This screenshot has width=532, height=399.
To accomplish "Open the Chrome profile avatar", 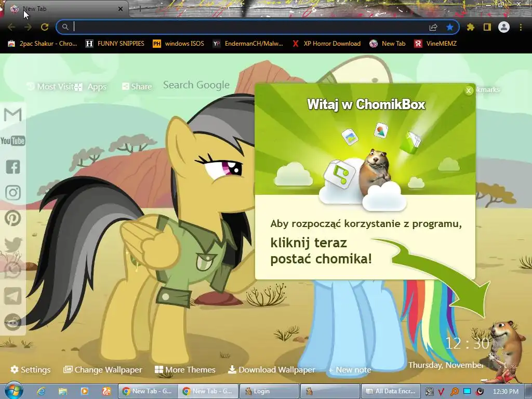I will pos(504,27).
